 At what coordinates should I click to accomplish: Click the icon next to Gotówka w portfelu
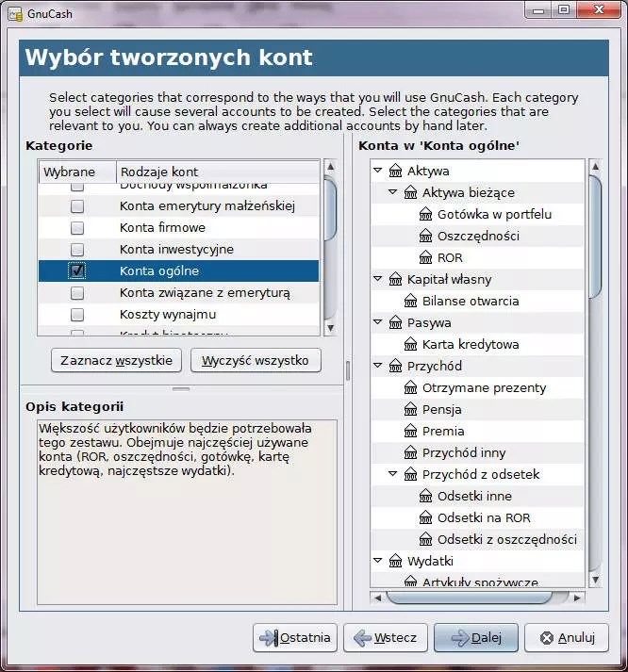pyautogui.click(x=425, y=214)
